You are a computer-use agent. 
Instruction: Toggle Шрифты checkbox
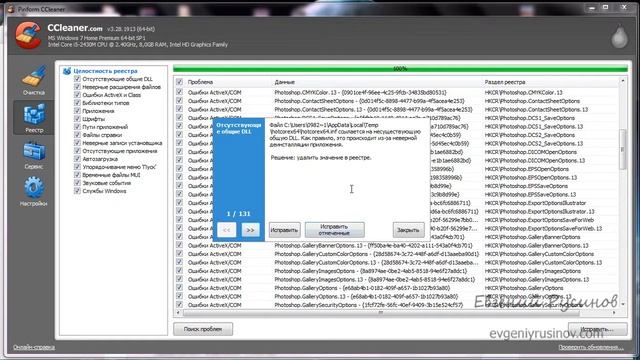pyautogui.click(x=77, y=119)
